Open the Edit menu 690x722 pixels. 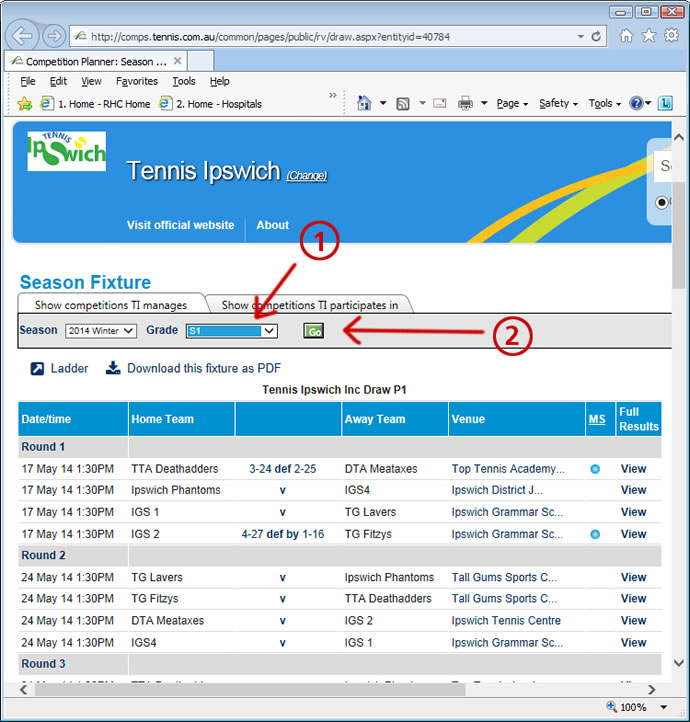(58, 82)
